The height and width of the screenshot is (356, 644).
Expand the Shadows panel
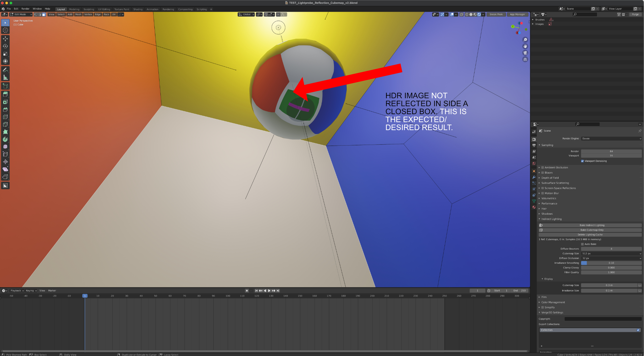547,214
